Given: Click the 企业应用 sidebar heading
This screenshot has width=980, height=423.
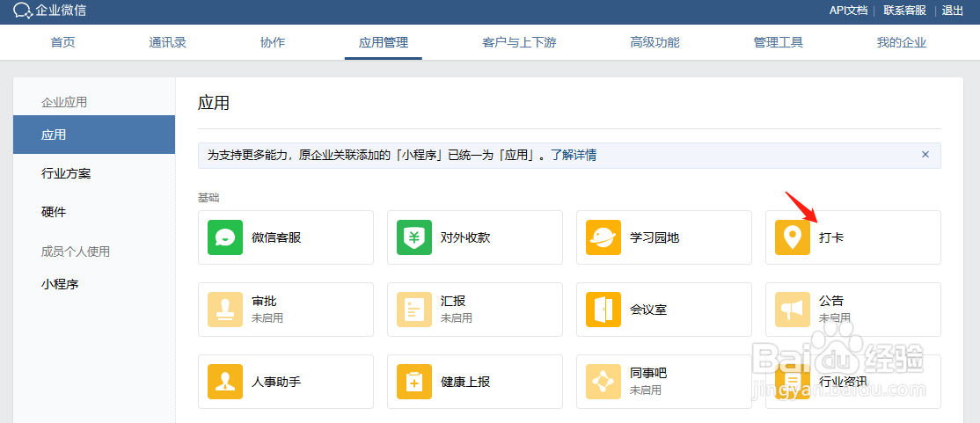Looking at the screenshot, I should click(x=63, y=102).
